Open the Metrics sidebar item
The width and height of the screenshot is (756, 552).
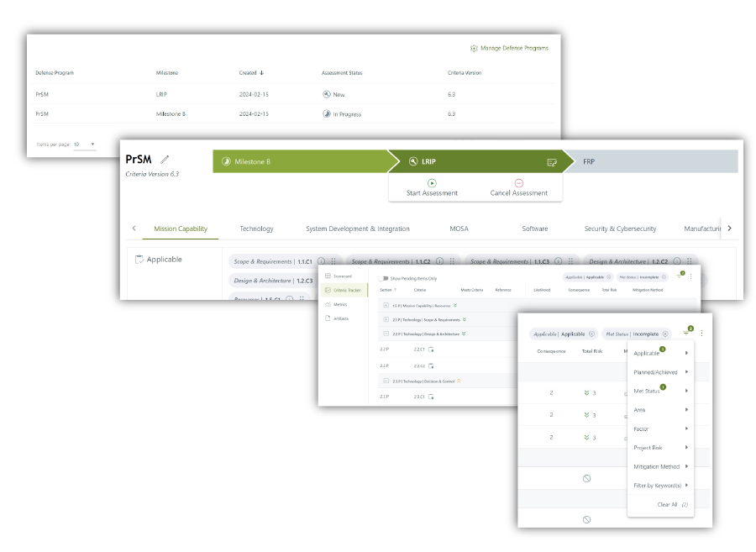(340, 304)
